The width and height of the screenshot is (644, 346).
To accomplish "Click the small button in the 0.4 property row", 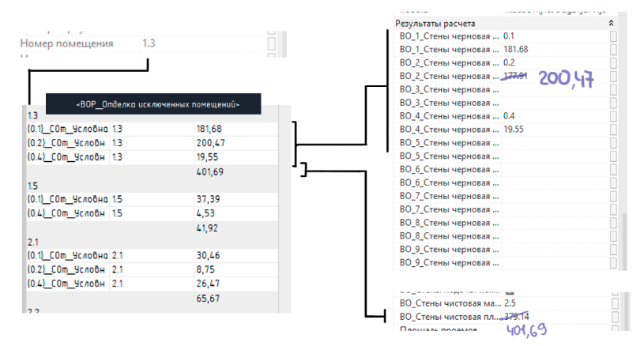I will [613, 116].
